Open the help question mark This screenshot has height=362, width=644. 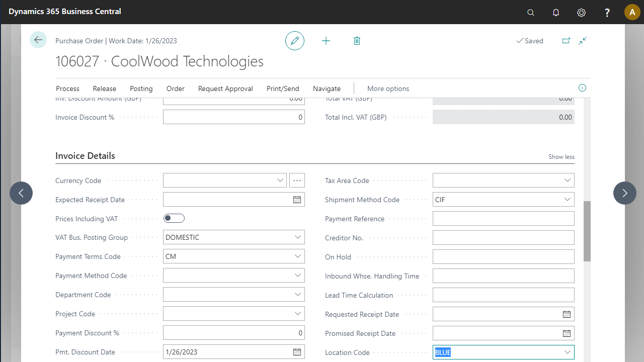click(607, 12)
